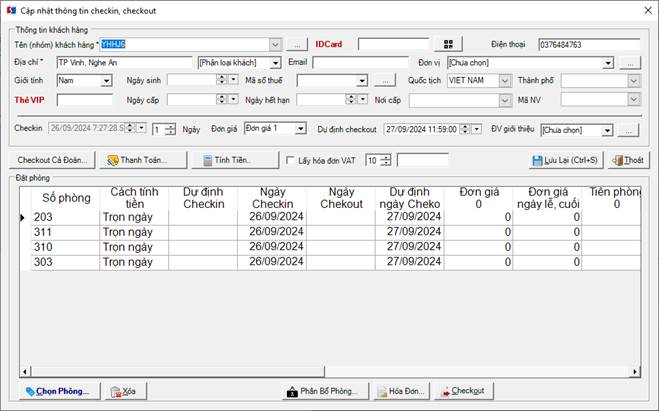Click the Điện thoại phone field
The width and height of the screenshot is (659, 411).
(x=589, y=45)
